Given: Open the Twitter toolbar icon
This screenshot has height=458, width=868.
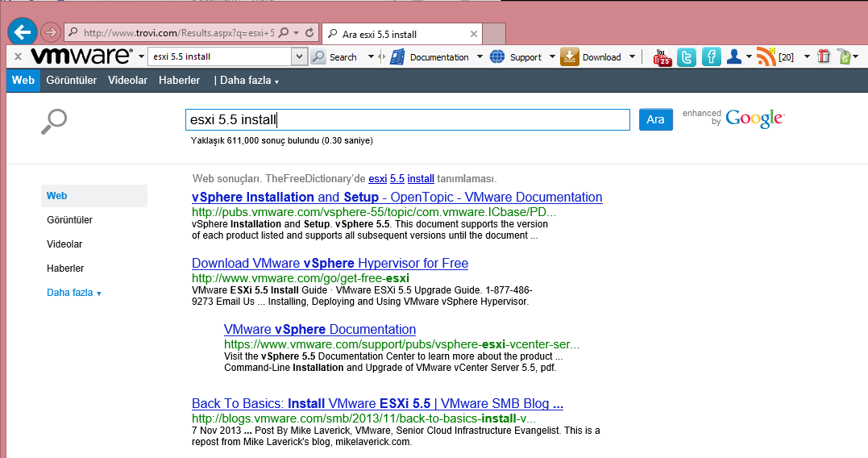Looking at the screenshot, I should [x=687, y=57].
